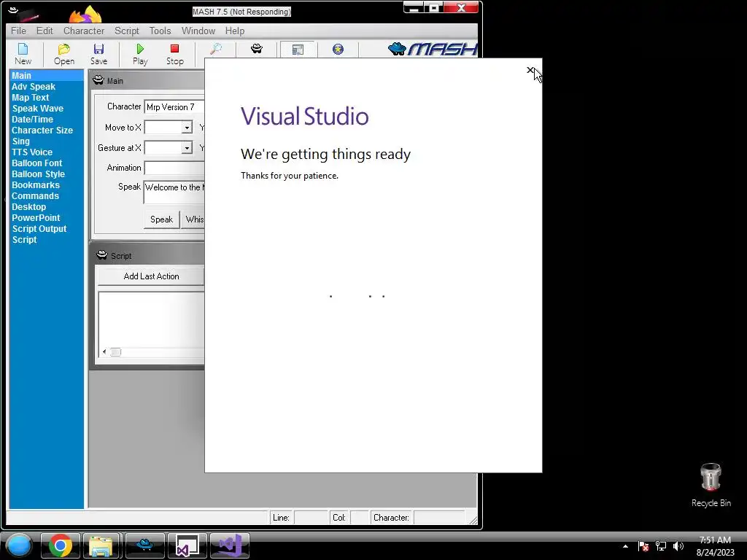
Task: Start playback with the green Play icon
Action: [140, 54]
